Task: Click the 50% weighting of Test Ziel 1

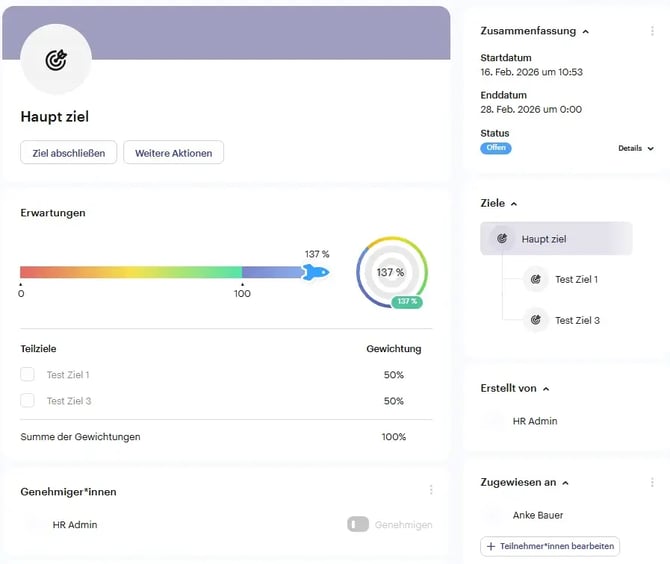Action: click(394, 375)
